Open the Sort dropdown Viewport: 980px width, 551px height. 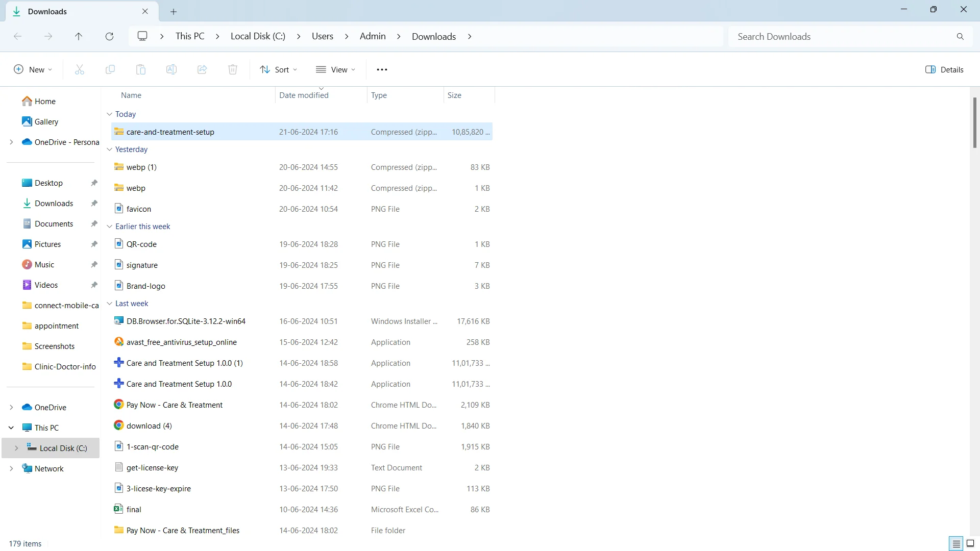pyautogui.click(x=279, y=69)
